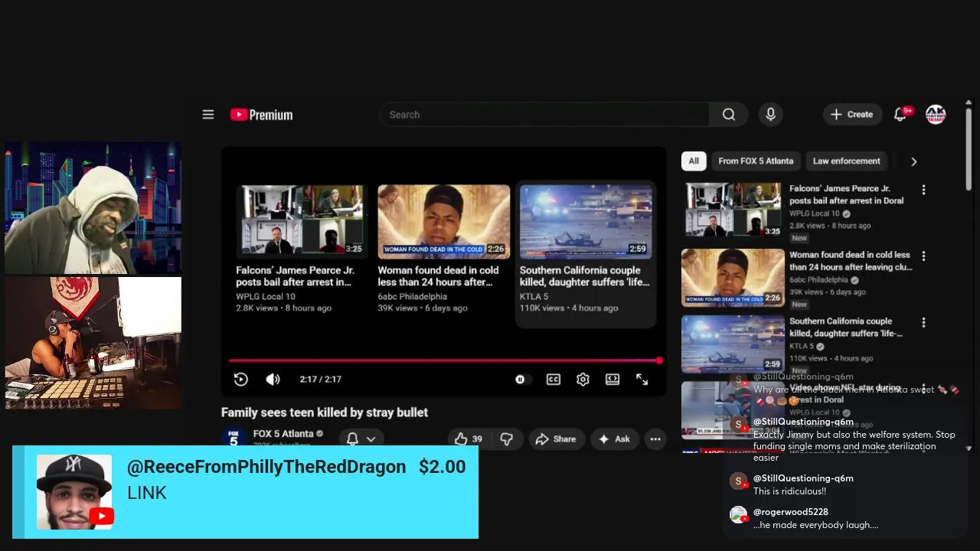Open sidebar Falcons' James Pearce Jr. video title
The height and width of the screenshot is (551, 980).
click(846, 194)
